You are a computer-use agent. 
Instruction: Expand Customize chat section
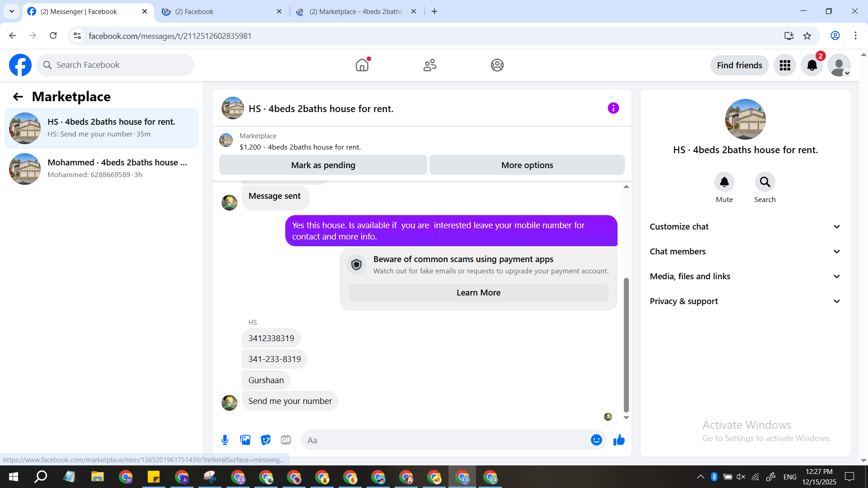click(745, 226)
